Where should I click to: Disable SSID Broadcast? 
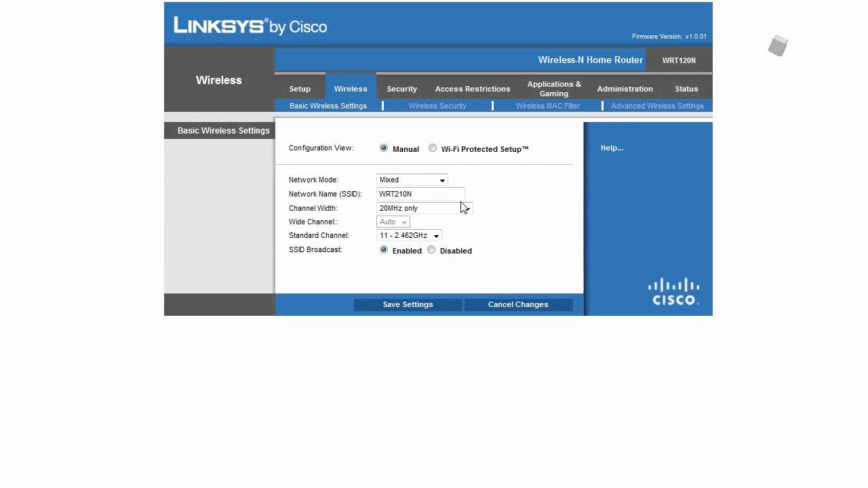point(431,249)
